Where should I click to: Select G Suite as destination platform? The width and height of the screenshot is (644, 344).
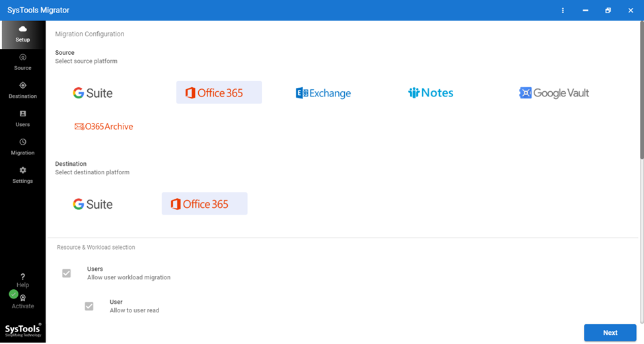93,204
